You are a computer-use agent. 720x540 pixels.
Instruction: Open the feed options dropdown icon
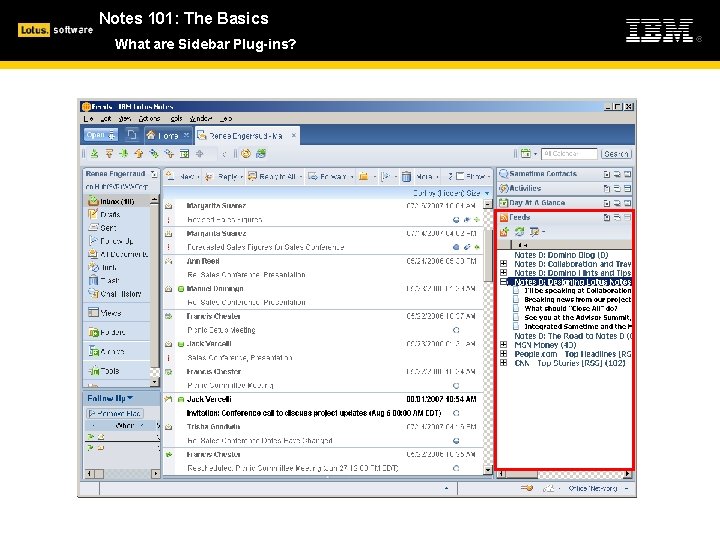tap(536, 232)
